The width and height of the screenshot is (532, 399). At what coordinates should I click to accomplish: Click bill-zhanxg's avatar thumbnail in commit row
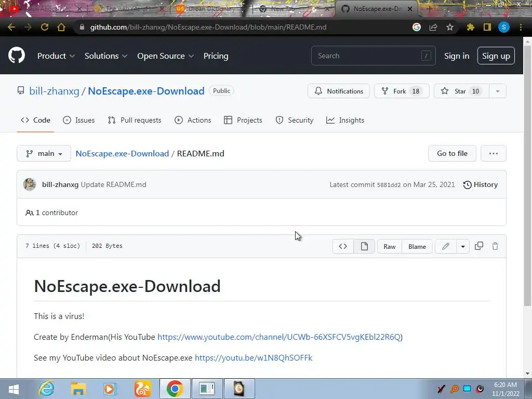(30, 184)
